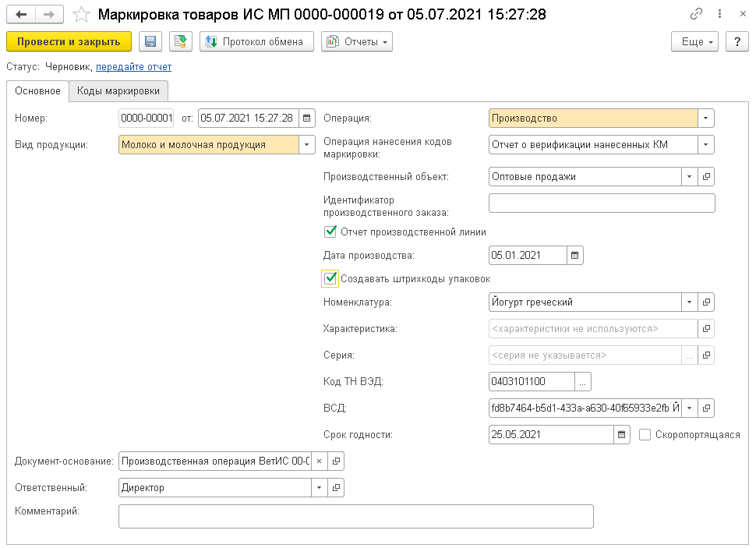Switch to Коды маркировки tab
The width and height of the screenshot is (756, 548).
(x=118, y=91)
